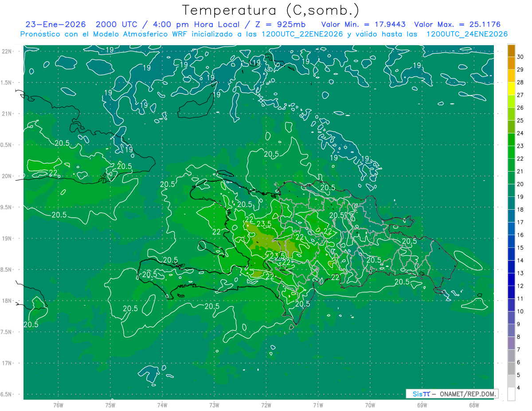Click the "74W" longitude axis label

point(162,405)
